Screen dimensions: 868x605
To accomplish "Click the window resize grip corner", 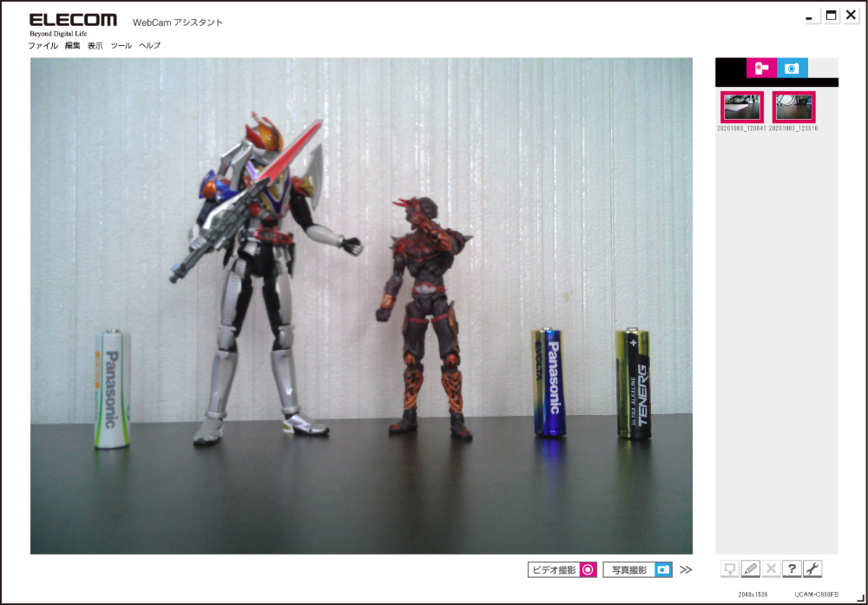I will (x=860, y=597).
